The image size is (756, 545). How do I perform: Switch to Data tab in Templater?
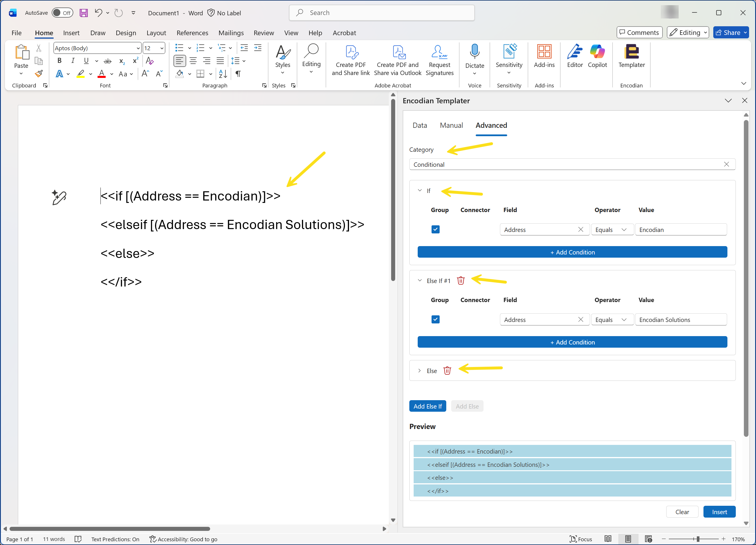[x=420, y=125]
